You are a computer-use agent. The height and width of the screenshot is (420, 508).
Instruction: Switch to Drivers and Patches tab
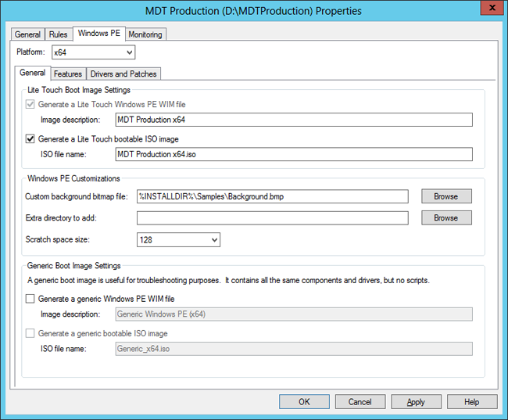click(x=123, y=74)
